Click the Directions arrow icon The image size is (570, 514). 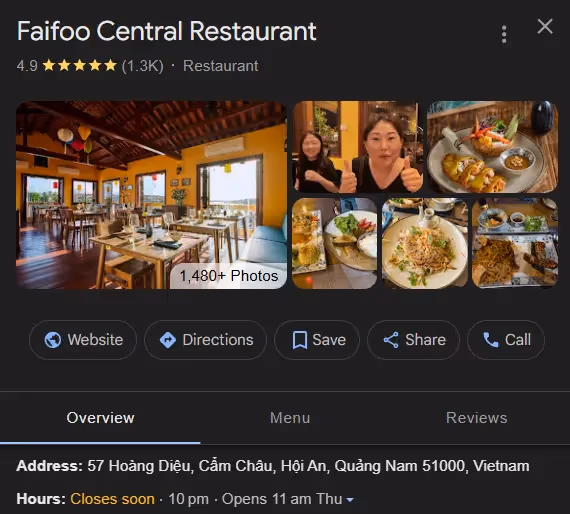[x=168, y=340]
